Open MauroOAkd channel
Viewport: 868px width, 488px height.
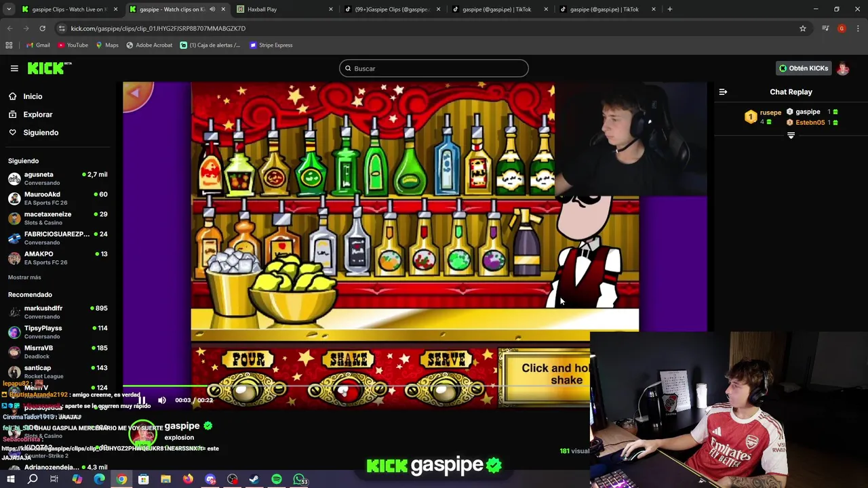[58, 198]
